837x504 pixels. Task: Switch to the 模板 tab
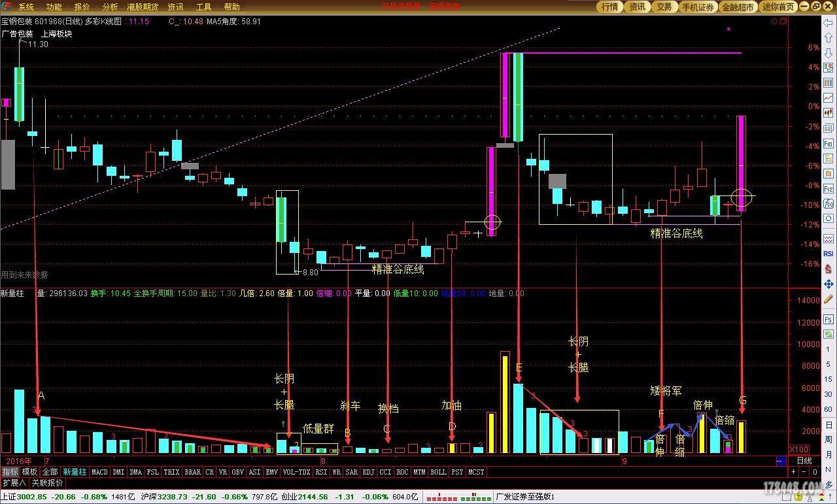click(30, 472)
